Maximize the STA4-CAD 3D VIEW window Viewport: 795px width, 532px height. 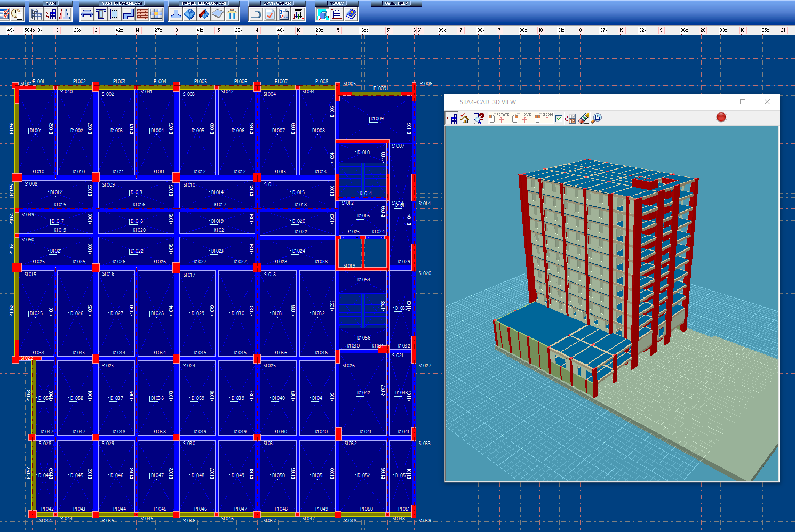(742, 102)
